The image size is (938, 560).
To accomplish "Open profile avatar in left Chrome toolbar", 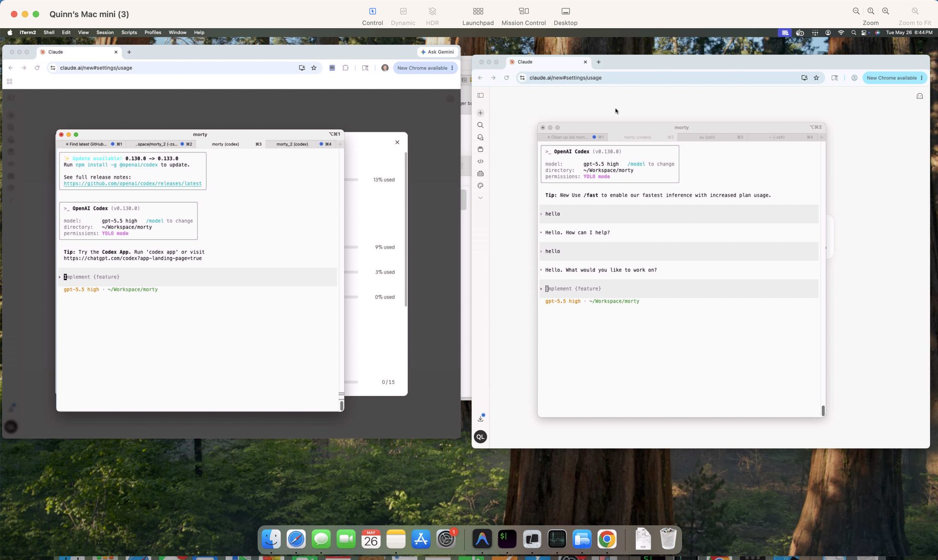I will point(385,68).
